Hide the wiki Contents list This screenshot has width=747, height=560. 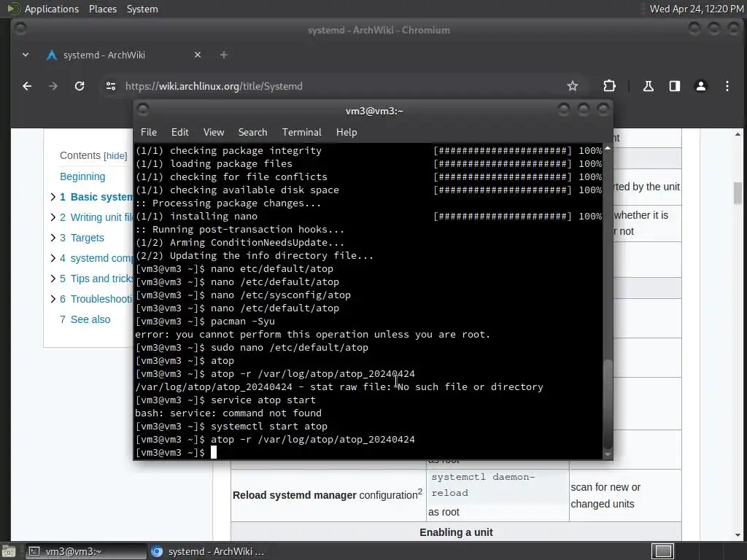(x=115, y=156)
